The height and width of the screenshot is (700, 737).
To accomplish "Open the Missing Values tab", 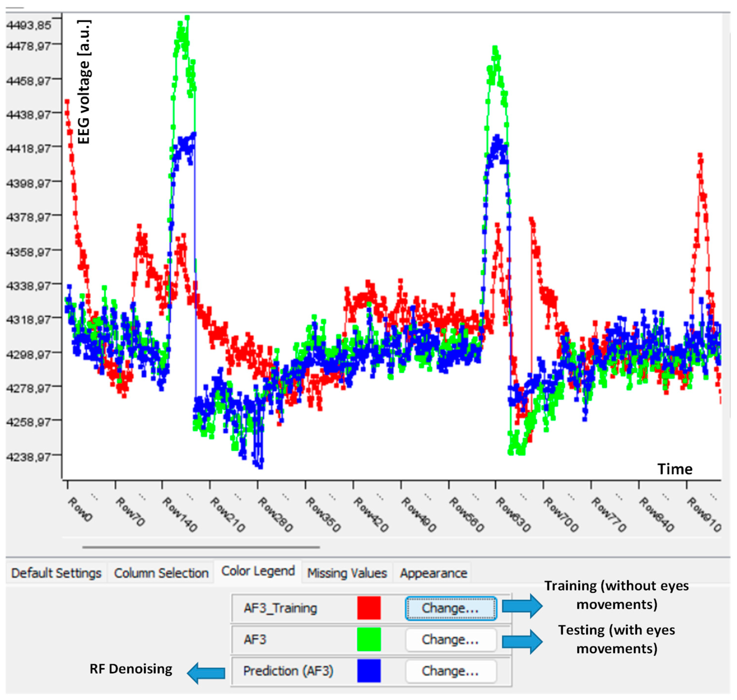I will (347, 573).
